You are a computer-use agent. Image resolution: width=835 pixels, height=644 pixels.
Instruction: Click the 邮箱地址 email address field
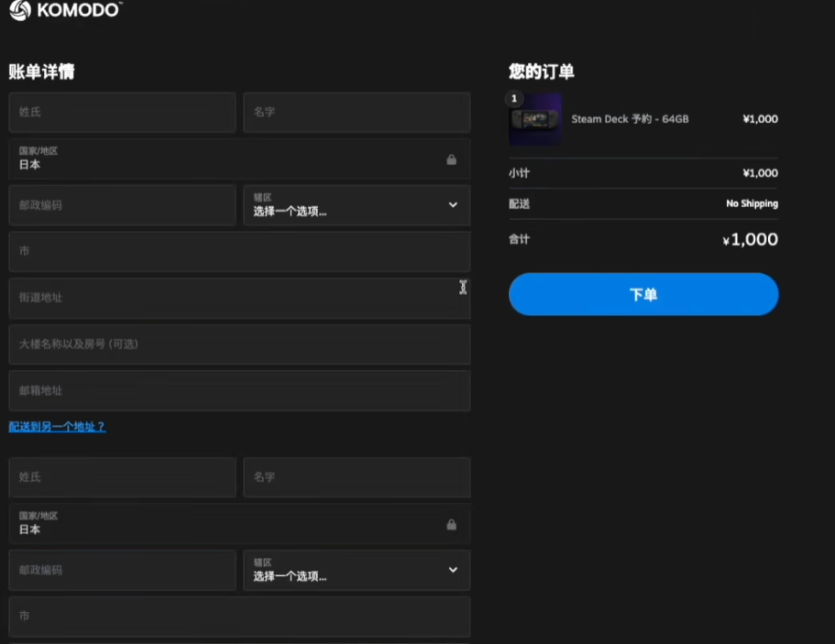(x=239, y=390)
